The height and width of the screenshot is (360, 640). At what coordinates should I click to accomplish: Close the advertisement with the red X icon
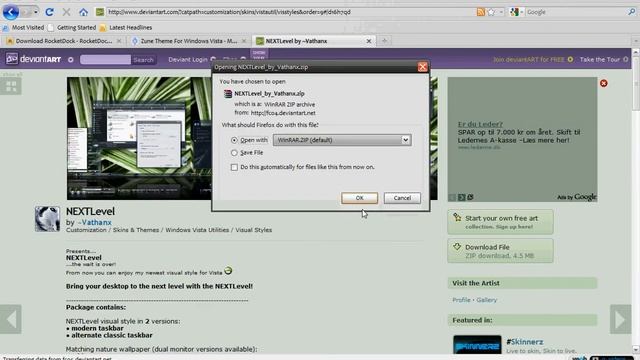click(x=604, y=83)
